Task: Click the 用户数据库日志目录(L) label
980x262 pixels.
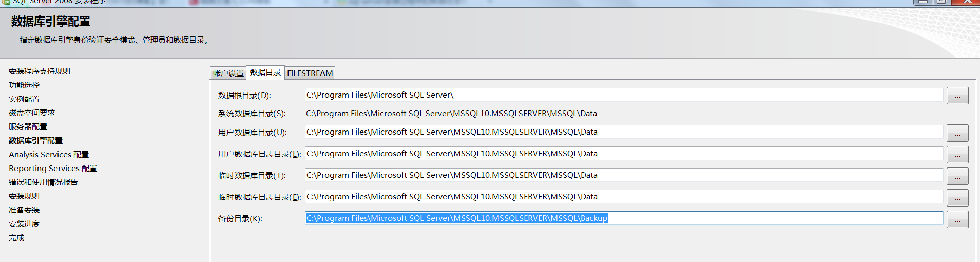Action: (x=260, y=154)
